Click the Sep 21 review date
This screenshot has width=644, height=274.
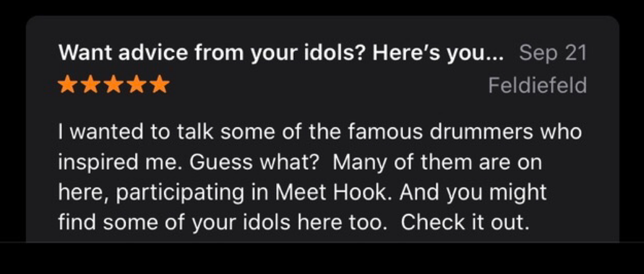pos(553,53)
